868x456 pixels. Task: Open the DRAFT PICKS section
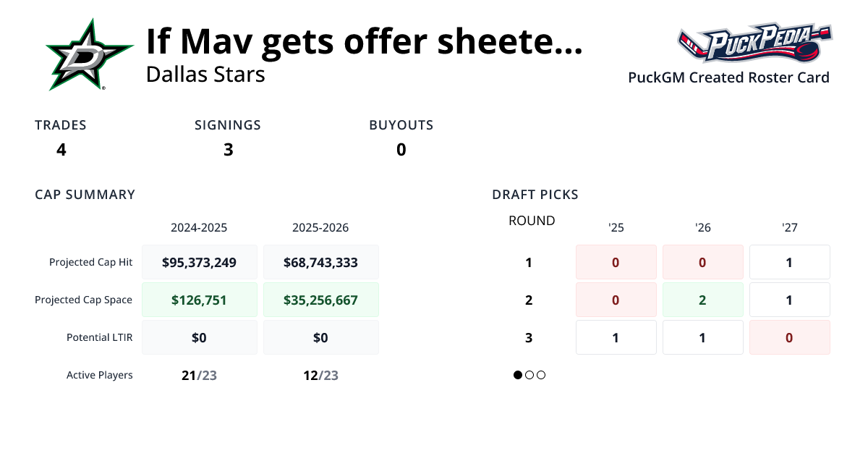(x=535, y=194)
